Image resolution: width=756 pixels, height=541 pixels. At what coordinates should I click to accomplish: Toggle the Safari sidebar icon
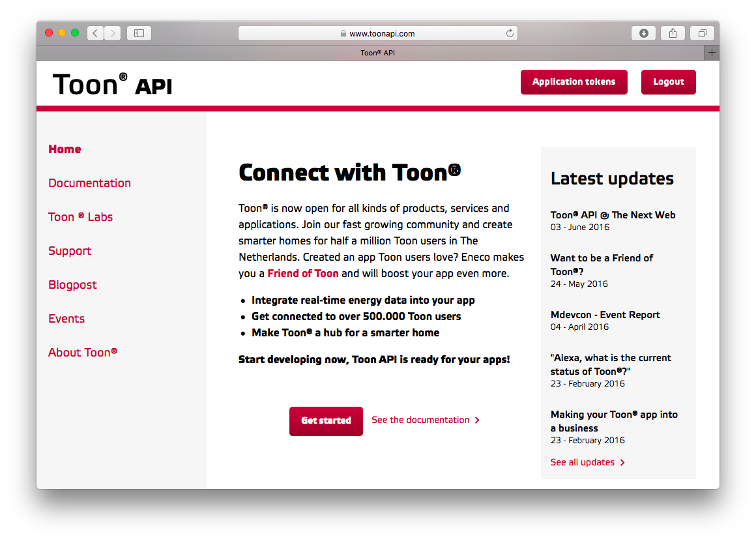[139, 33]
